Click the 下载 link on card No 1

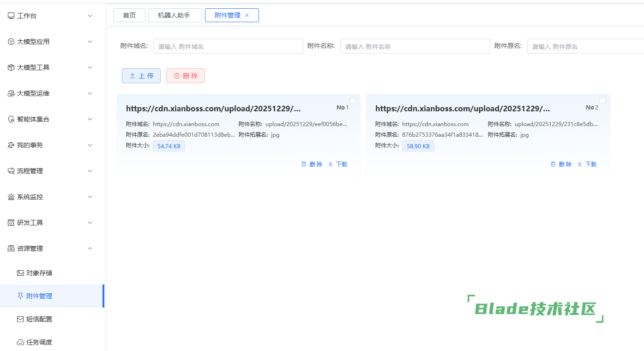342,164
